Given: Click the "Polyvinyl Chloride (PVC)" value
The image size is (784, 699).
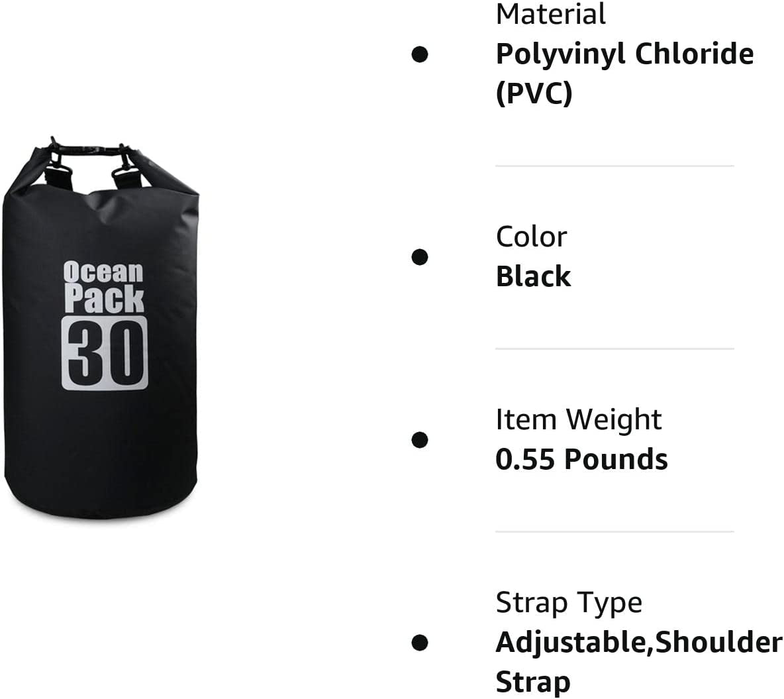Looking at the screenshot, I should [x=624, y=73].
